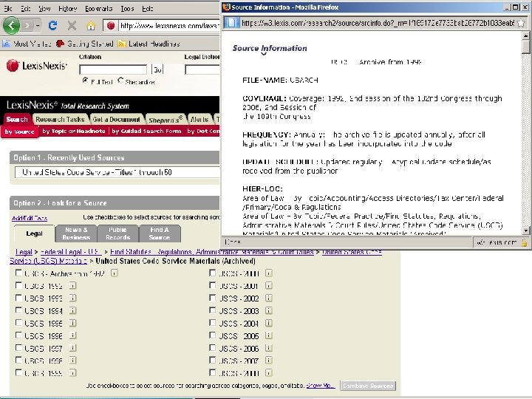Open the History menu
Image resolution: width=532 pixels, height=399 pixels.
[67, 8]
